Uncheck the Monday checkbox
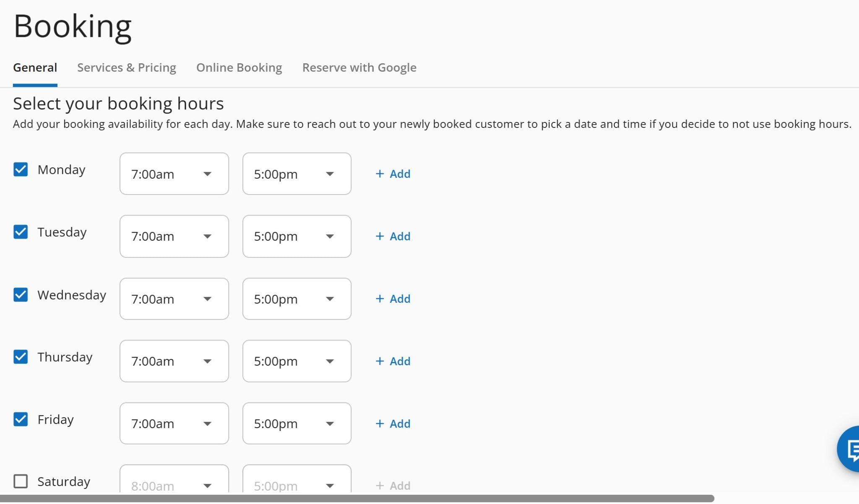859x504 pixels. click(x=21, y=169)
